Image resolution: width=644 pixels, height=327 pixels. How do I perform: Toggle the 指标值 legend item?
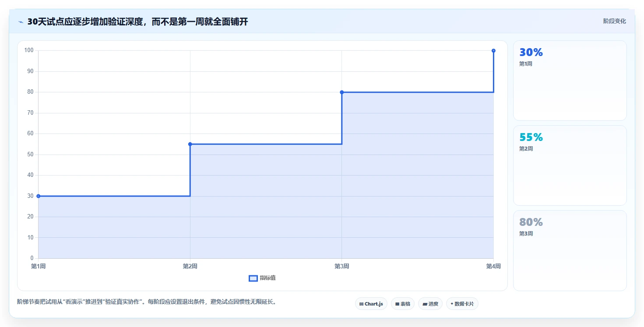pyautogui.click(x=262, y=278)
